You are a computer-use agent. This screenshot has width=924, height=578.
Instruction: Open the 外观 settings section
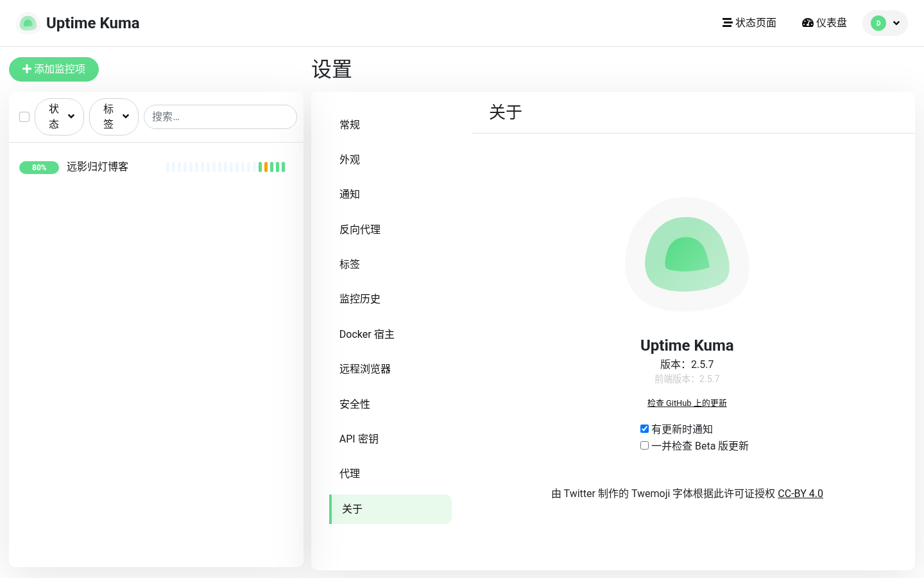pyautogui.click(x=390, y=159)
